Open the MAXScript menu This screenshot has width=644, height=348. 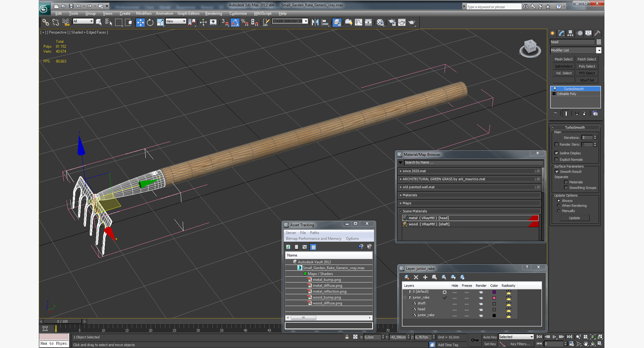(x=263, y=13)
